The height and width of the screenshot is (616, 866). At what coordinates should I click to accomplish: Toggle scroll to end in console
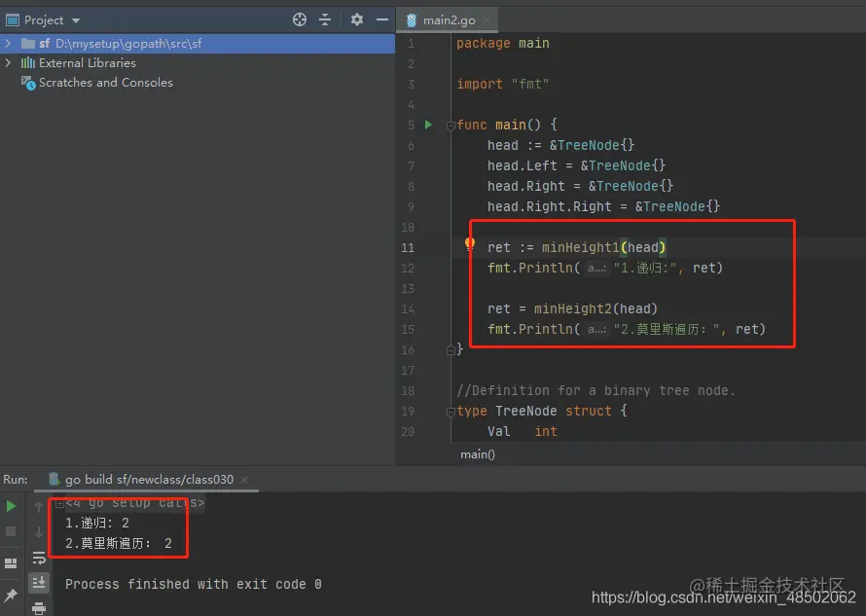(x=39, y=583)
